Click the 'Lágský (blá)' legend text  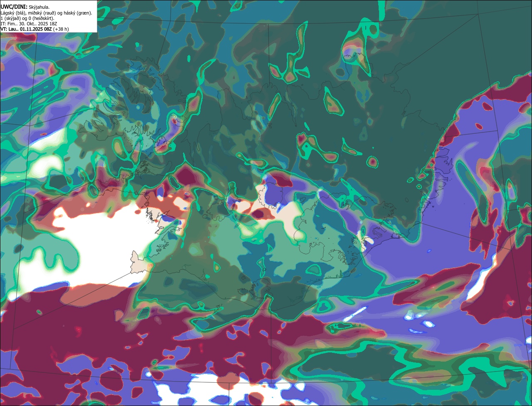[13, 13]
